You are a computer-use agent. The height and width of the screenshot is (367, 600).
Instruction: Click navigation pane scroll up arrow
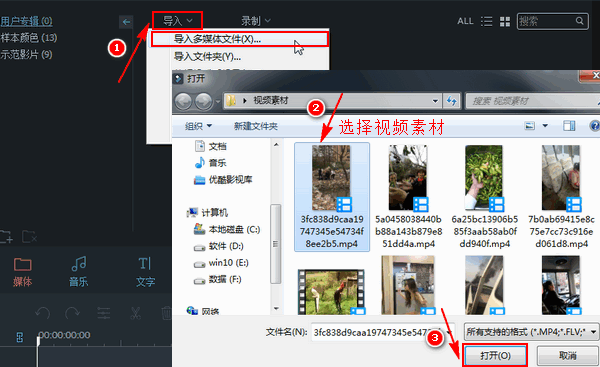tap(276, 145)
